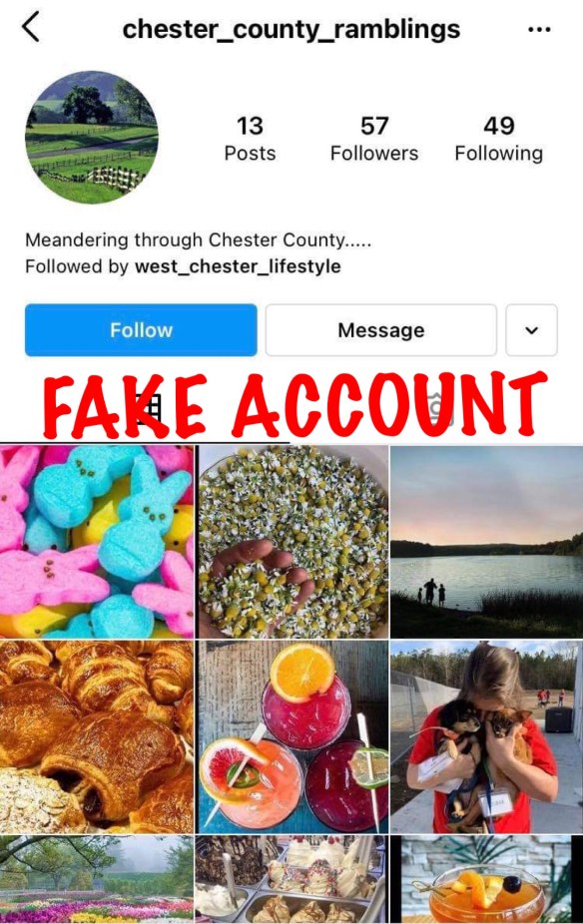Go back using the left chevron arrow

[x=31, y=27]
